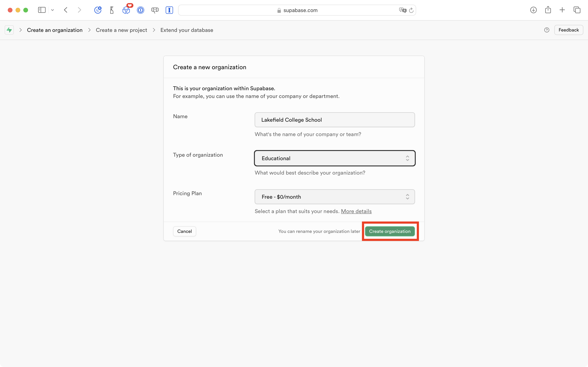Screen dimensions: 588x367
Task: Click the Safari sidebar toggle icon
Action: coord(42,10)
